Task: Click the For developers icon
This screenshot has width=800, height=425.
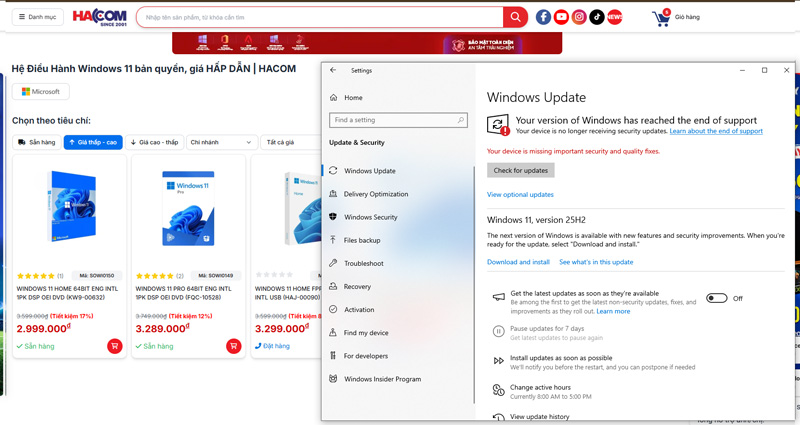Action: [x=333, y=356]
